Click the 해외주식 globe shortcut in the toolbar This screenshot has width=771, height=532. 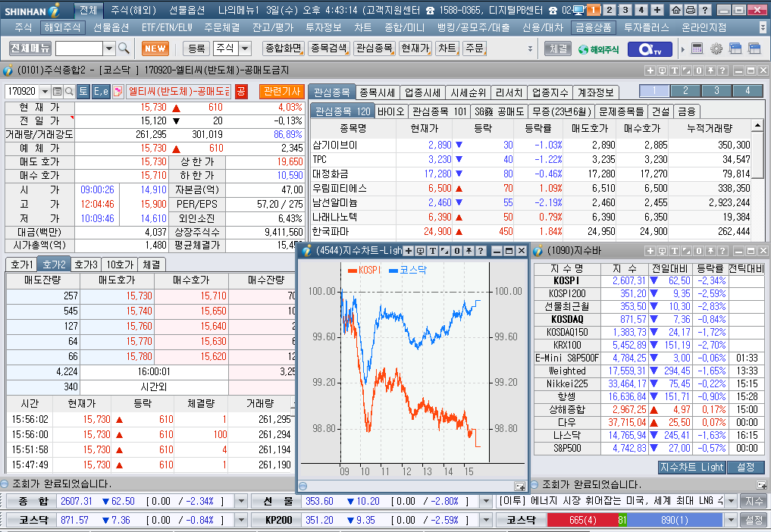click(x=599, y=49)
